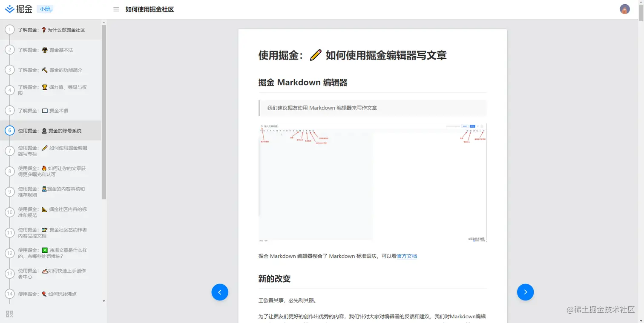Click step number 1 circle in sidebar
Image resolution: width=644 pixels, height=323 pixels.
click(9, 30)
